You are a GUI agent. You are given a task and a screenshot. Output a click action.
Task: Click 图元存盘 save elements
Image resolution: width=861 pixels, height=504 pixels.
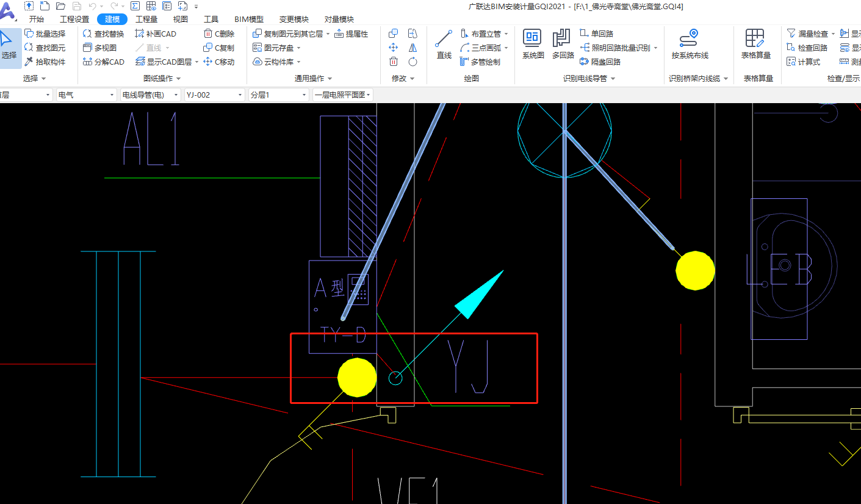[274, 48]
